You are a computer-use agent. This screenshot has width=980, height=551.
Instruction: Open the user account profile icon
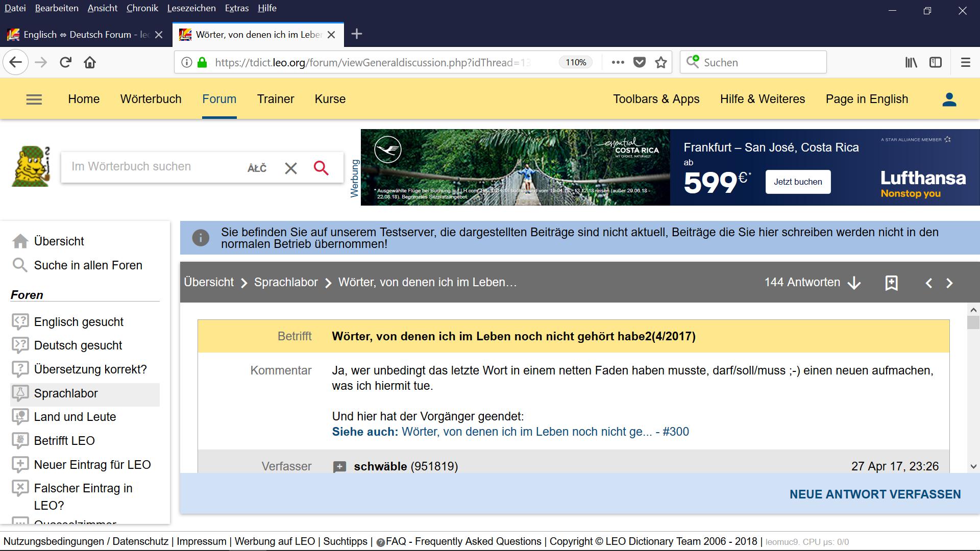[949, 99]
